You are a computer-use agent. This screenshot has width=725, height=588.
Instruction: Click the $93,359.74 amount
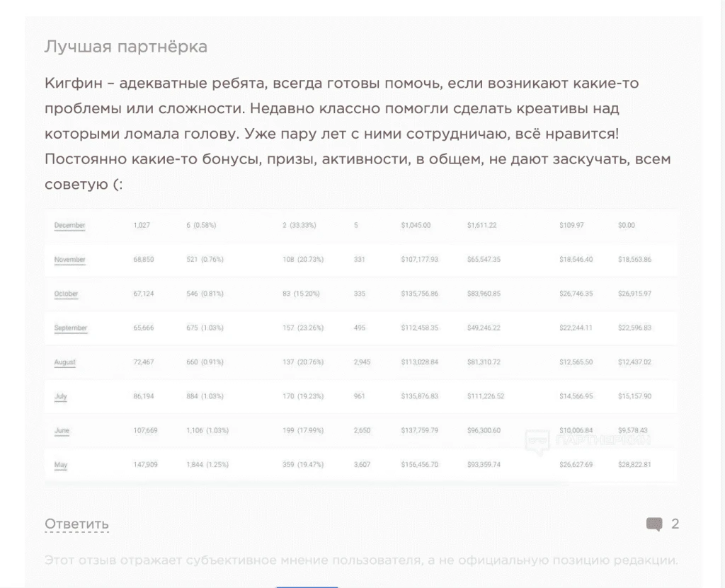[x=484, y=465]
